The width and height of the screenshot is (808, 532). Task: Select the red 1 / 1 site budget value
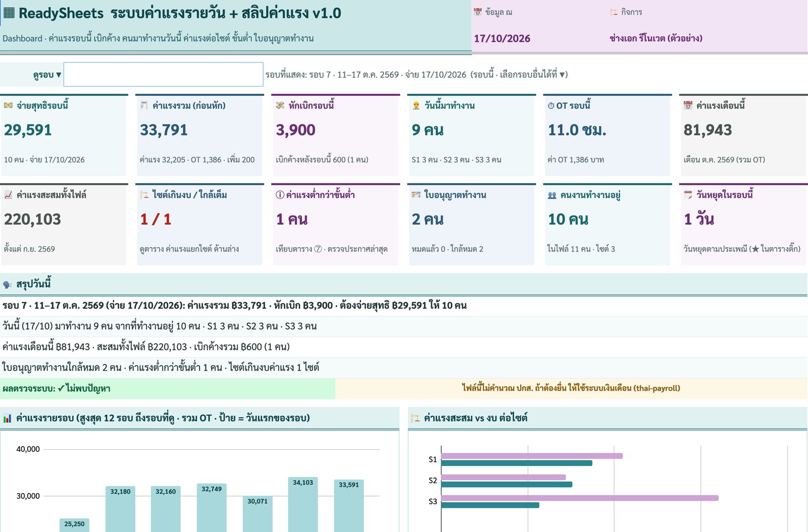tap(156, 220)
